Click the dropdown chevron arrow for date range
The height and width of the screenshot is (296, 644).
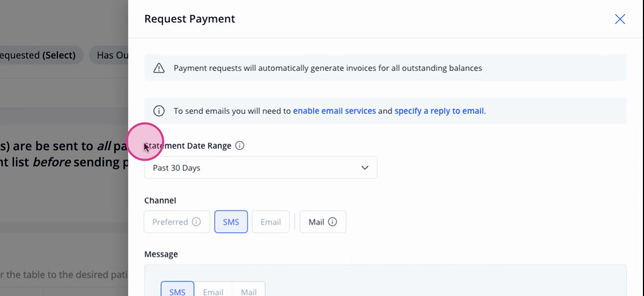pyautogui.click(x=365, y=168)
